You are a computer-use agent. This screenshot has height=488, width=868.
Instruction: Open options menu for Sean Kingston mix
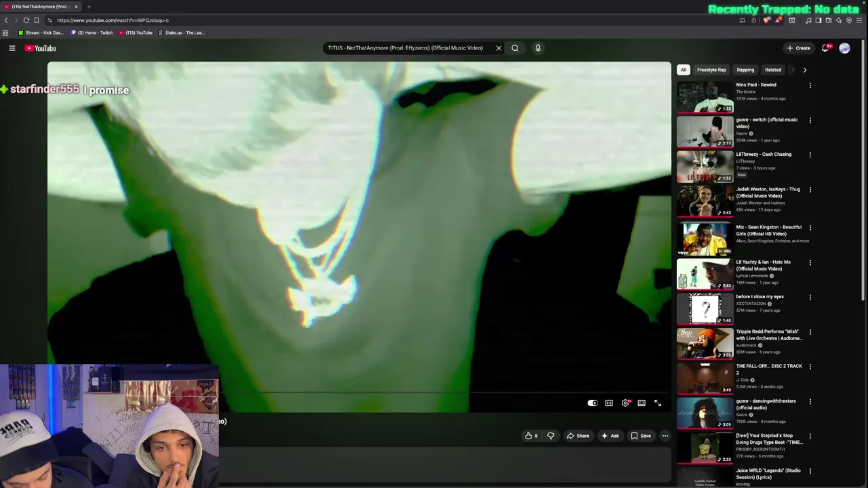pos(810,228)
